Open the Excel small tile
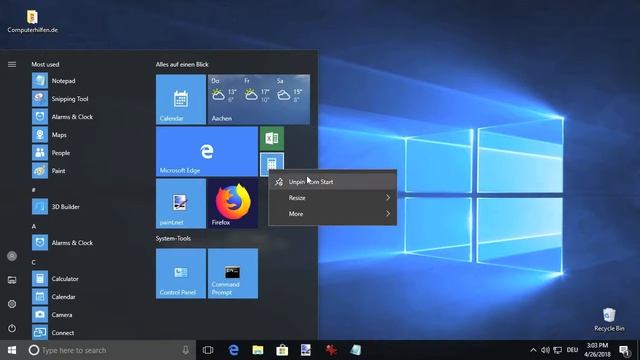Viewport: 640px width, 360px height. (x=272, y=138)
